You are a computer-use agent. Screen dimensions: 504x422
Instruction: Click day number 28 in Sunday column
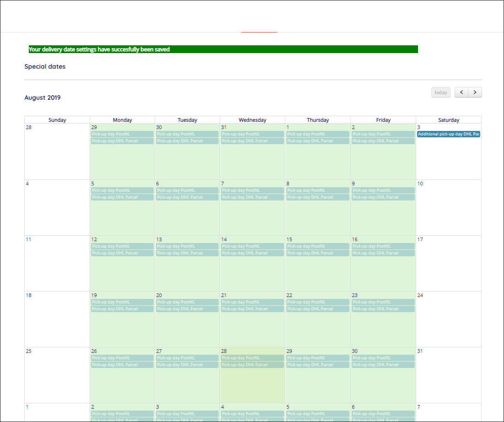(x=29, y=127)
